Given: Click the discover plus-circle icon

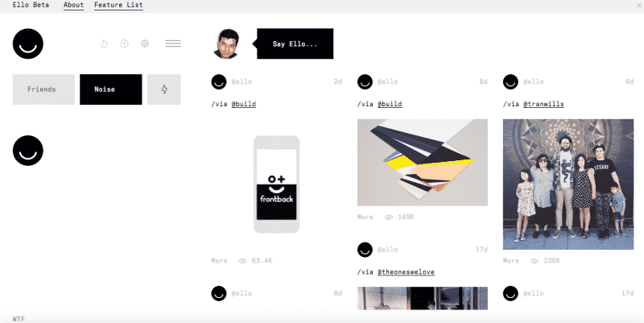Looking at the screenshot, I should (125, 43).
